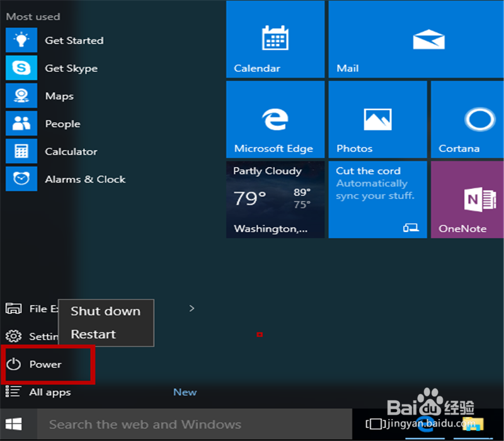The height and width of the screenshot is (441, 504).
Task: Focus the Search the web and Windows box
Action: tap(195, 424)
